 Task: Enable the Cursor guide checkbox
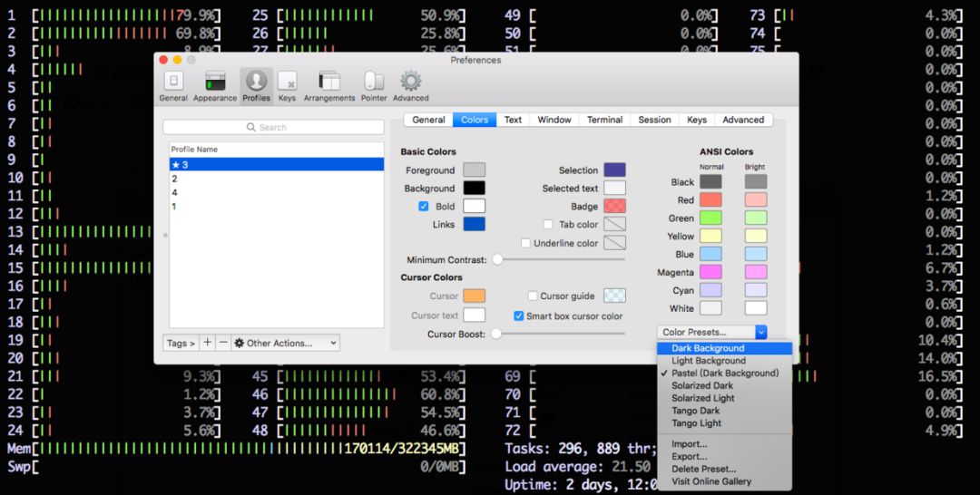pos(533,296)
